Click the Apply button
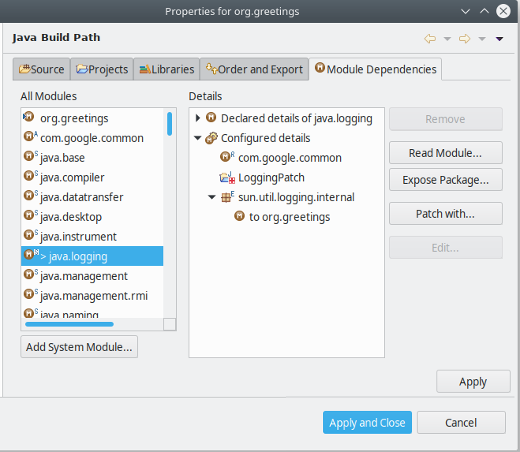 coord(473,381)
